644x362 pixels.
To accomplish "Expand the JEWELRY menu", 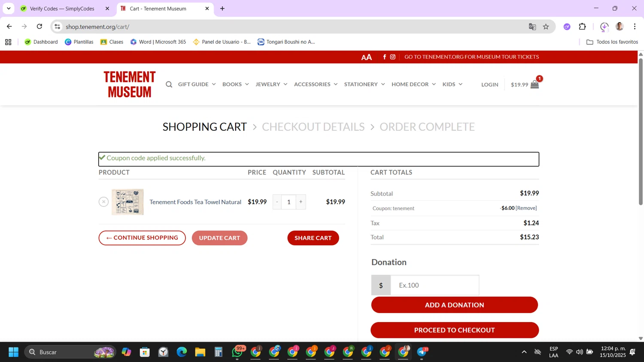I will tap(271, 84).
